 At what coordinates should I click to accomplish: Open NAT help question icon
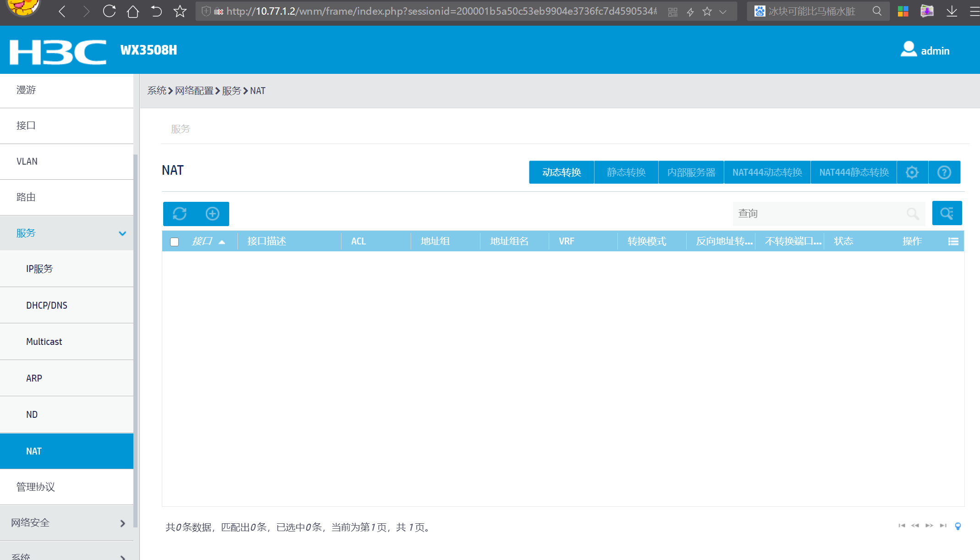[x=944, y=172]
